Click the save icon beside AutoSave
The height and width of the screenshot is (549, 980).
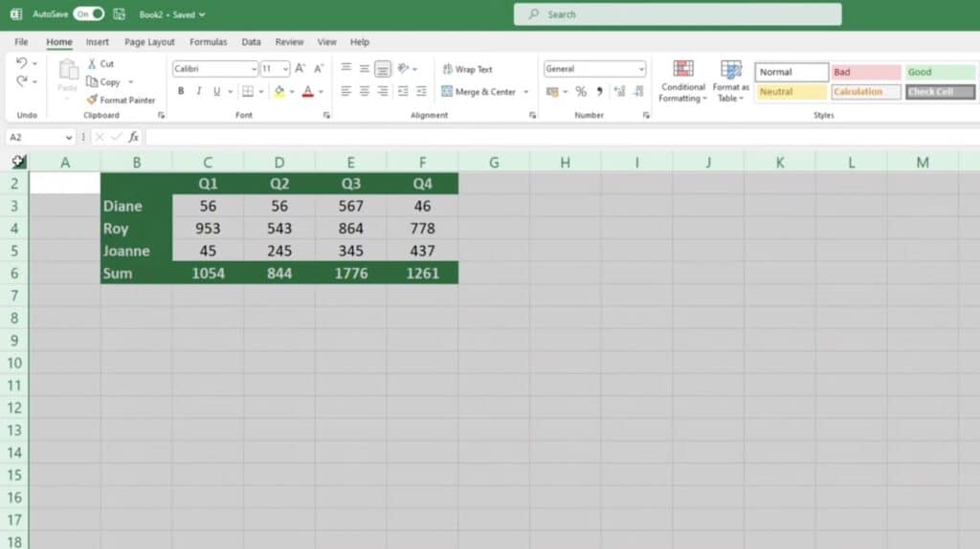tap(119, 13)
